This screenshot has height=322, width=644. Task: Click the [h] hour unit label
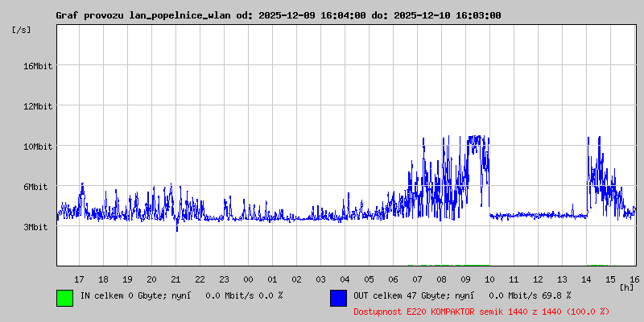627,287
